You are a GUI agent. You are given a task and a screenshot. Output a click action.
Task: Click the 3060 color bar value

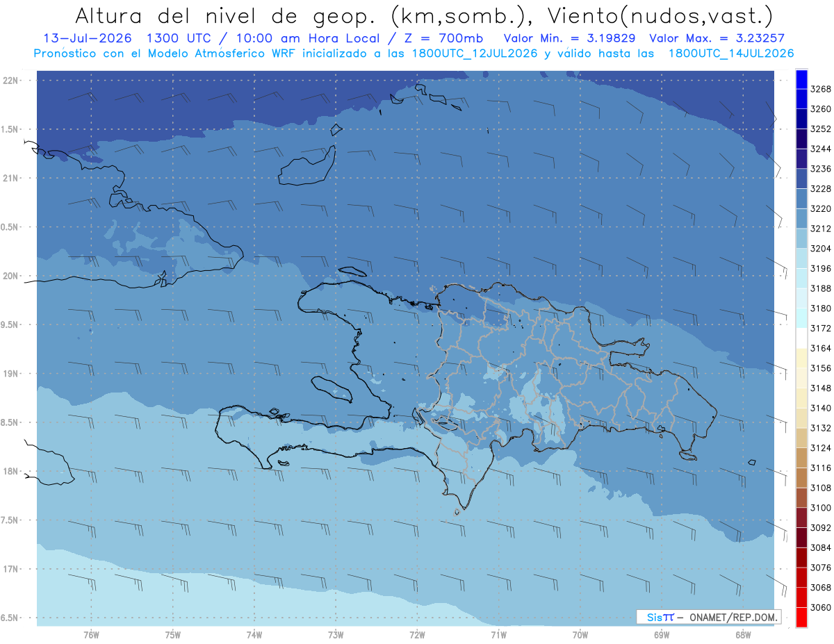[x=821, y=607]
